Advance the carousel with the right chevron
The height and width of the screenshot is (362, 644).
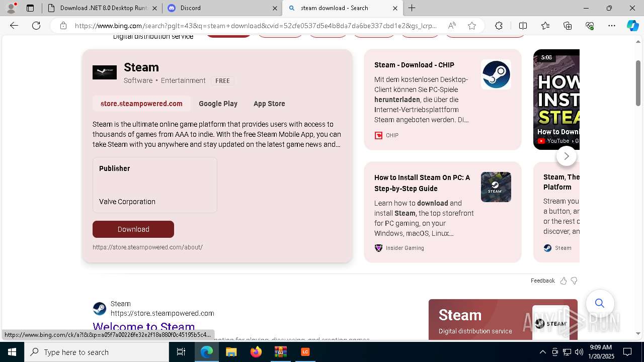click(567, 156)
